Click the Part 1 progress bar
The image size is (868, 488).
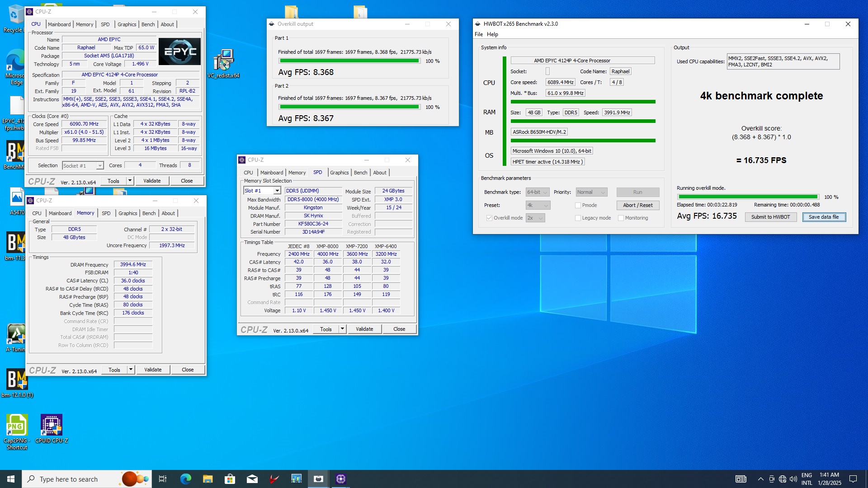[350, 61]
